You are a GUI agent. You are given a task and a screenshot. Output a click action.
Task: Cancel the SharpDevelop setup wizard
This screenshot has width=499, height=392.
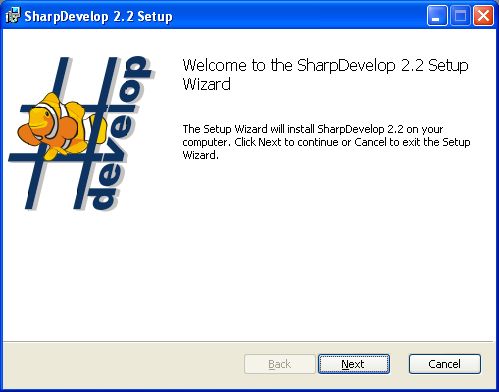[445, 364]
